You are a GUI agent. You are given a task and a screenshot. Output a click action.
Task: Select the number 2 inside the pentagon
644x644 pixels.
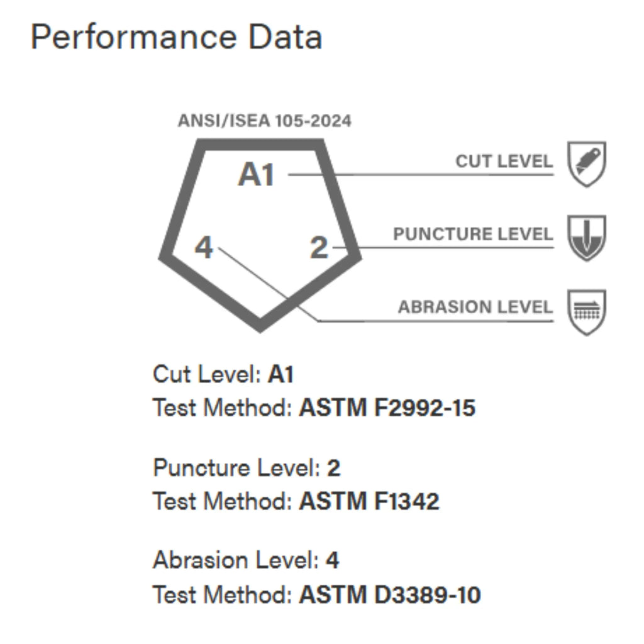point(319,248)
